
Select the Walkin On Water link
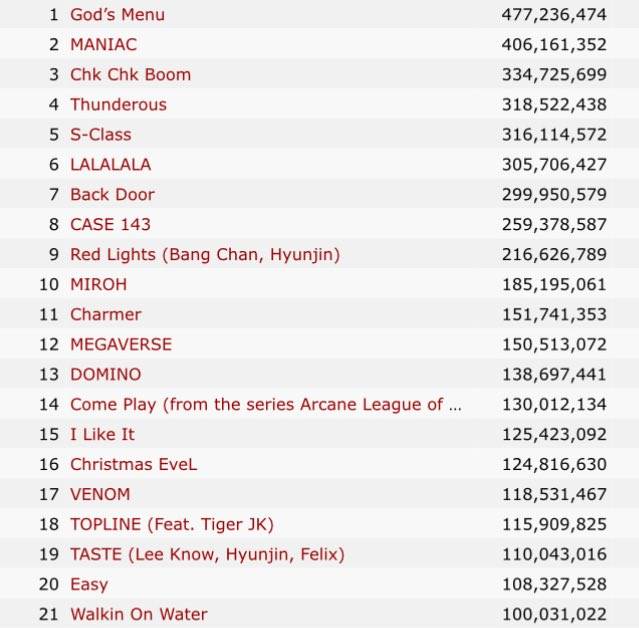pos(139,614)
